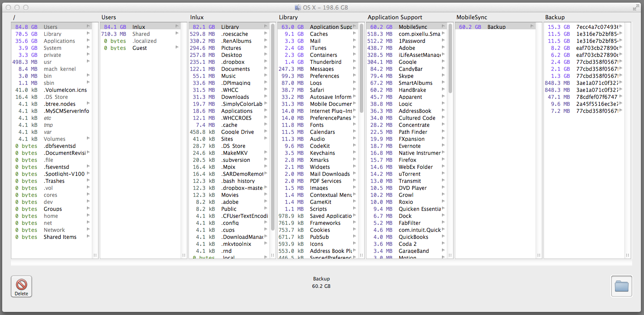The width and height of the screenshot is (644, 315).
Task: Select the 2a45f5516ec3e7 backup at 9.6 MB
Action: click(584, 104)
